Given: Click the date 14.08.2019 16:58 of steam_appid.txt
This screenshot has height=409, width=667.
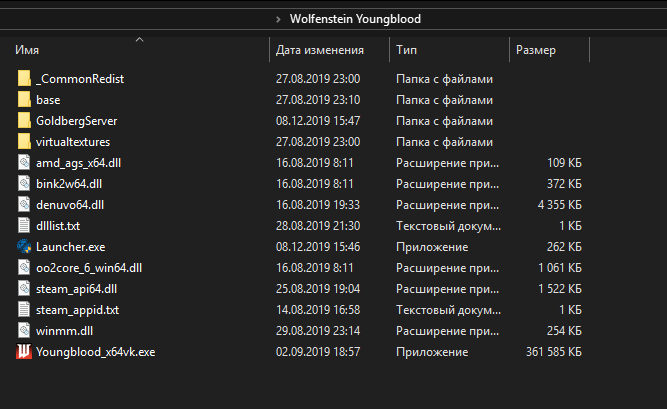Looking at the screenshot, I should [x=318, y=310].
